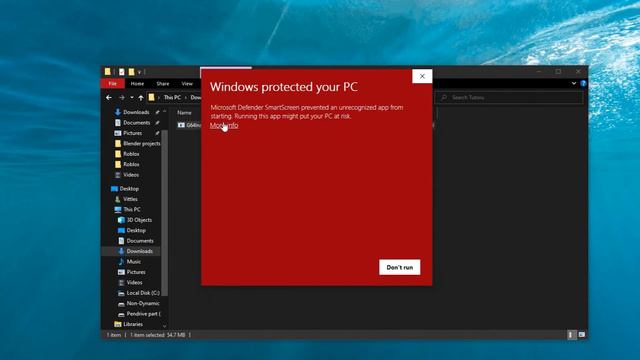The height and width of the screenshot is (360, 640).
Task: Click the pin icon beside Downloads
Action: tap(158, 112)
